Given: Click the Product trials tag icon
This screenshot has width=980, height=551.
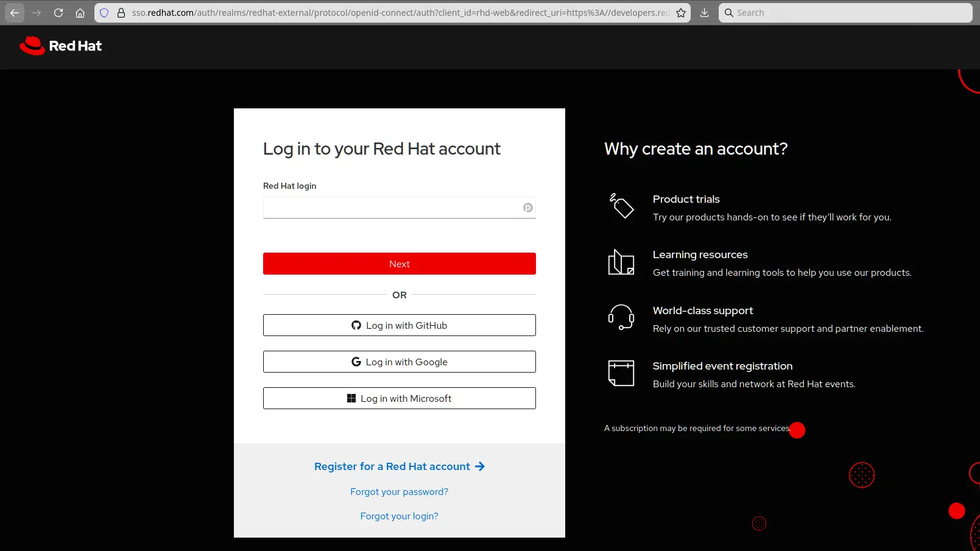Looking at the screenshot, I should 621,206.
